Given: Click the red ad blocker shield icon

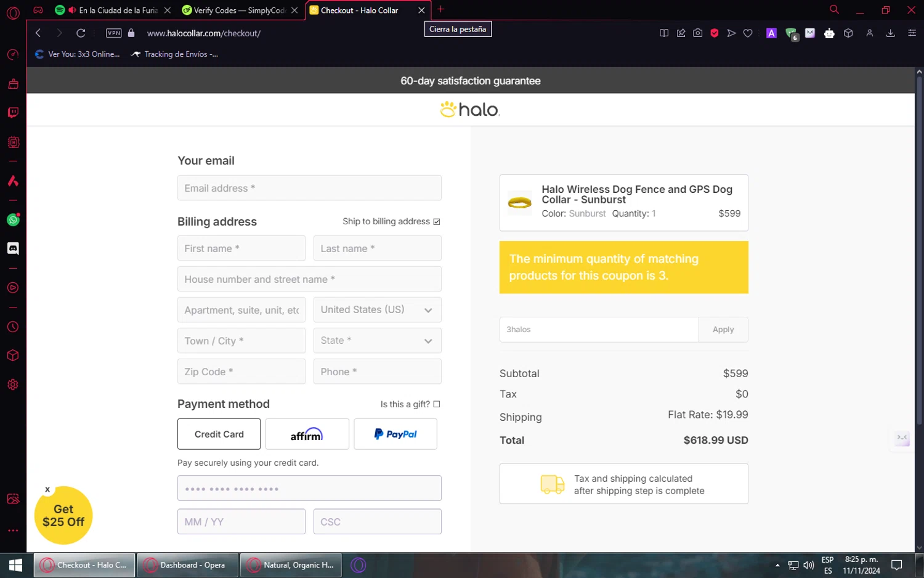Looking at the screenshot, I should click(x=715, y=33).
